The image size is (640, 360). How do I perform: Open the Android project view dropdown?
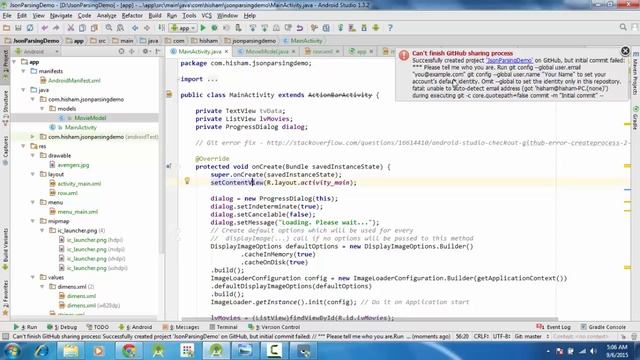pyautogui.click(x=37, y=51)
